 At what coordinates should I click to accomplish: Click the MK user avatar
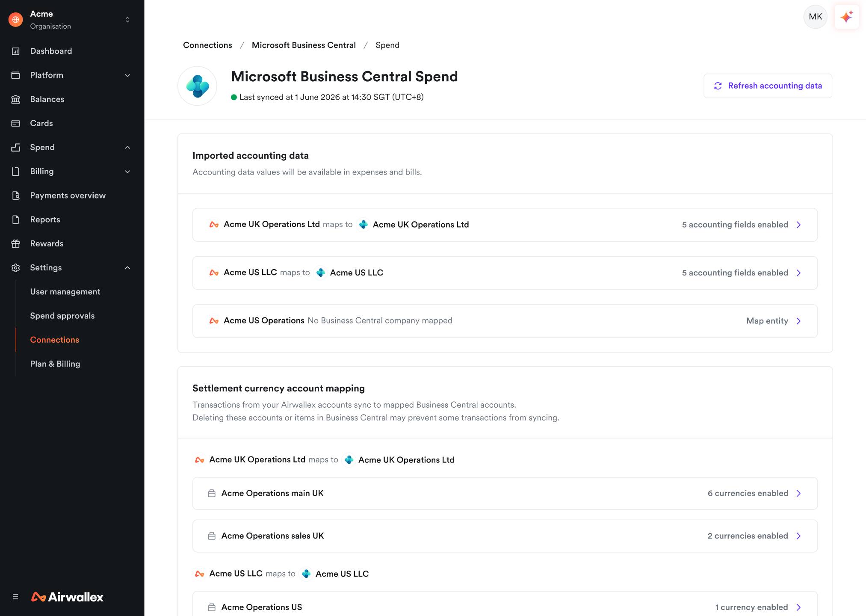click(816, 17)
